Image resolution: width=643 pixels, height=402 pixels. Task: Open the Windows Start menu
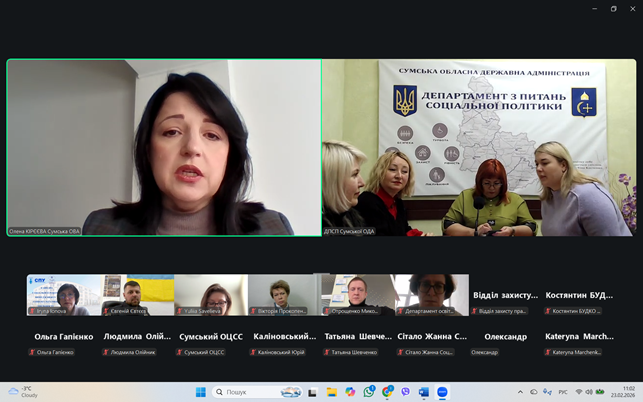(x=200, y=392)
